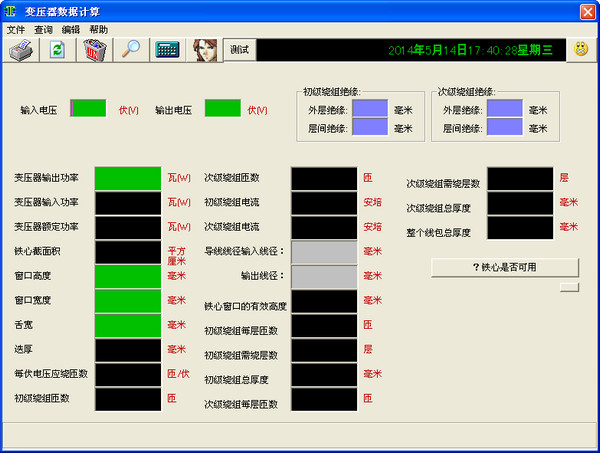The height and width of the screenshot is (453, 600).
Task: Click the 初级绕组 外层绝缘 field
Action: click(x=370, y=109)
